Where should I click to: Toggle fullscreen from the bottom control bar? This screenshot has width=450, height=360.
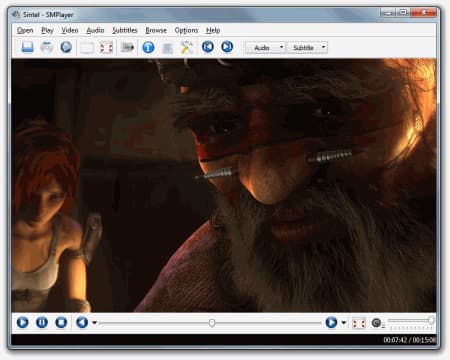click(359, 323)
